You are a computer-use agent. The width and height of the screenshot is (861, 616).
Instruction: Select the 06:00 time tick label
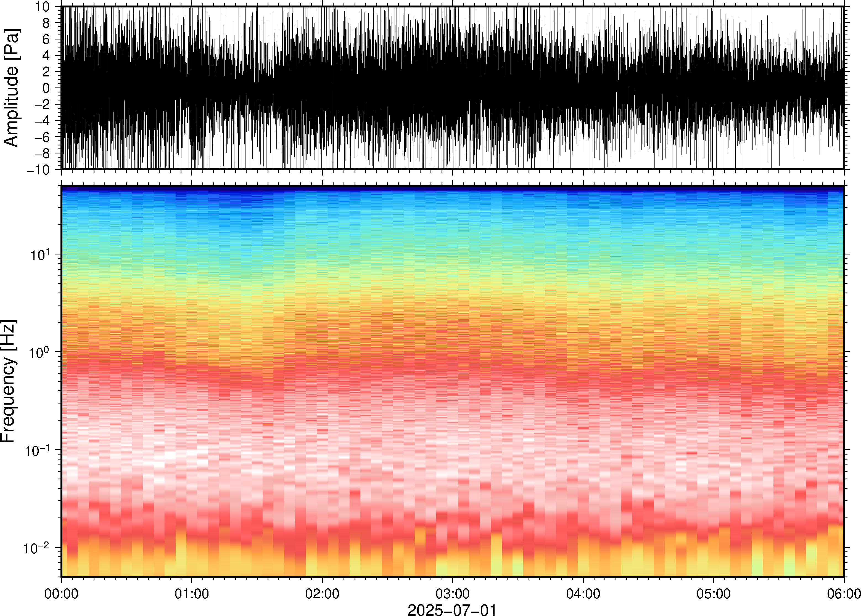click(x=844, y=594)
